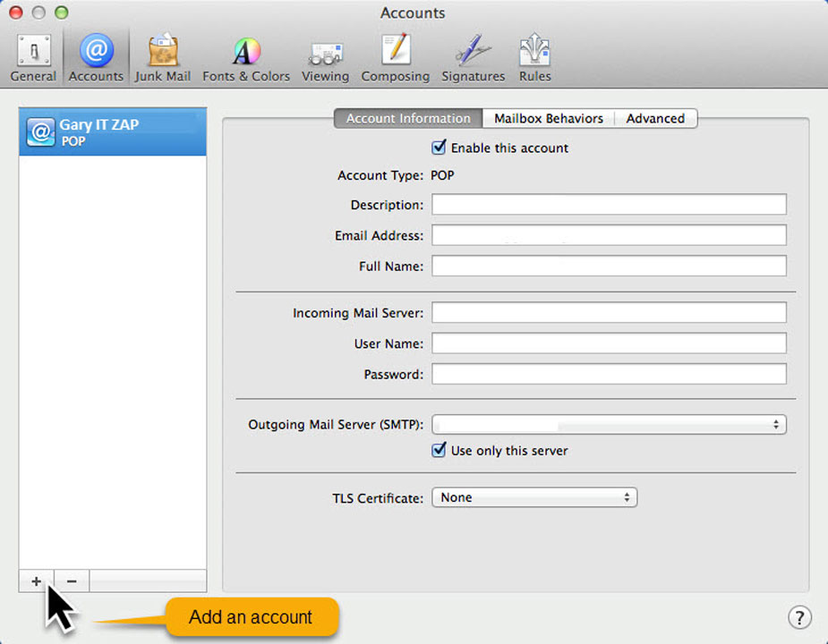Select the Account Information tab

point(407,118)
